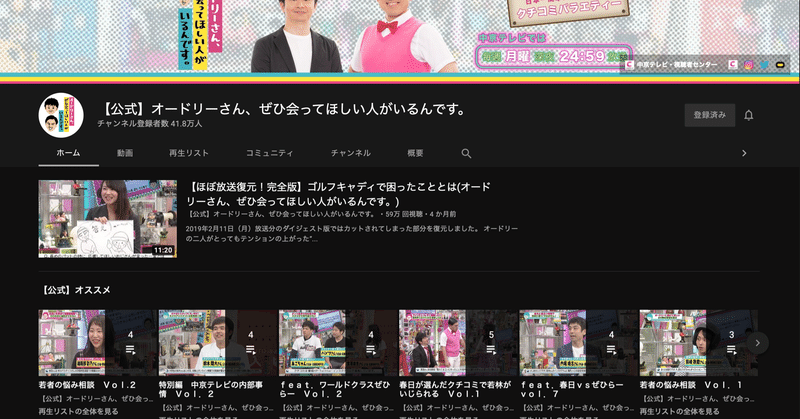Select the ホーム tab
The image size is (800, 419).
click(x=68, y=153)
